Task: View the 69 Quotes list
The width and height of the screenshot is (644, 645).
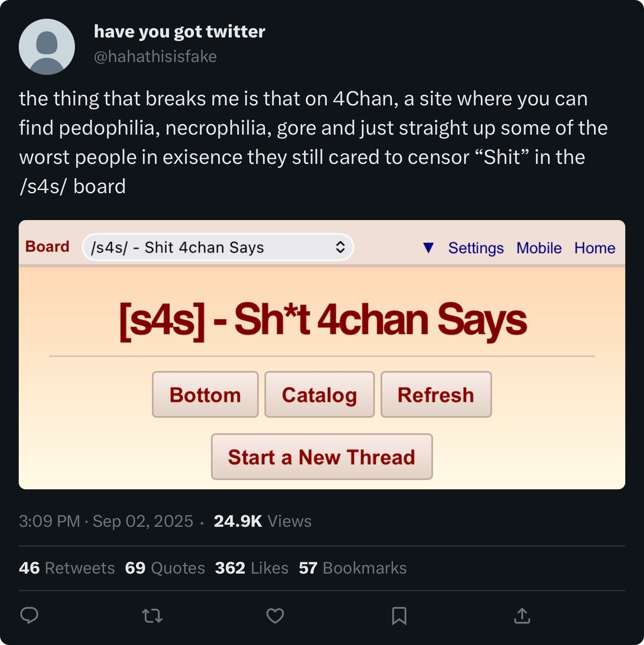Action: pos(165,568)
